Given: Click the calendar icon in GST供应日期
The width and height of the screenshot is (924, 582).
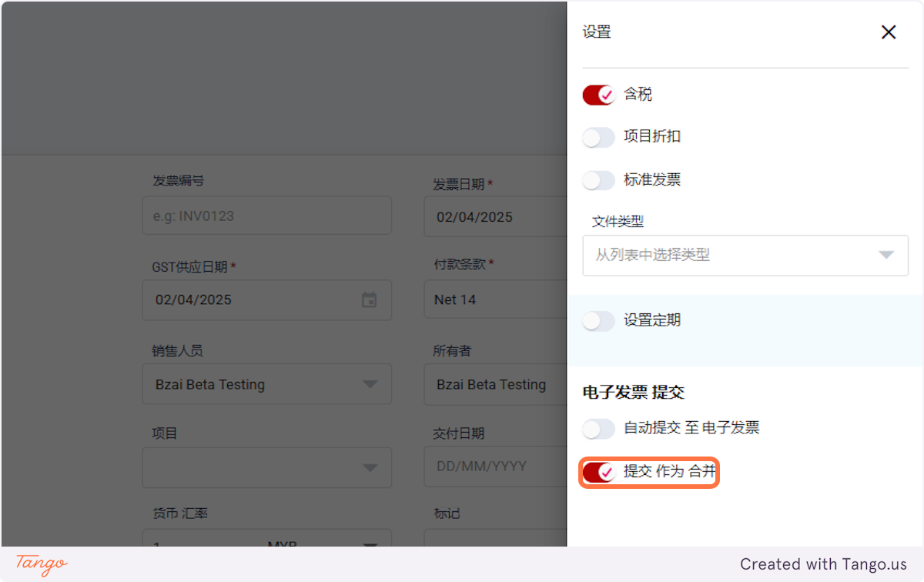Looking at the screenshot, I should (x=370, y=300).
